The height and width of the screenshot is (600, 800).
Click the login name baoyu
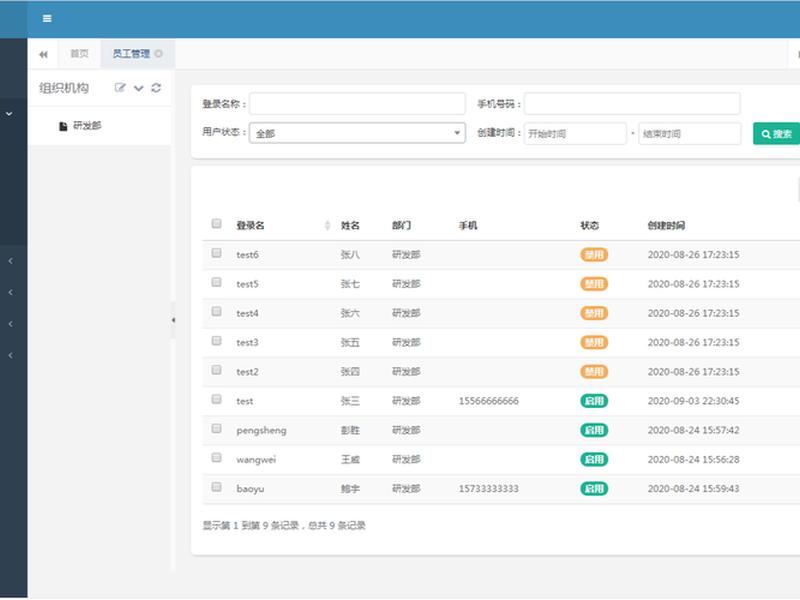tap(250, 489)
